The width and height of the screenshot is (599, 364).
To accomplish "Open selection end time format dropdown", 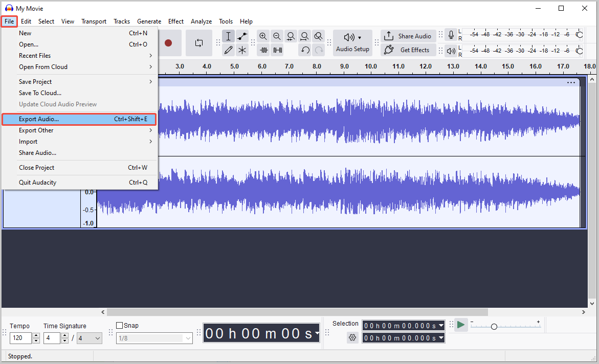I will (x=441, y=337).
